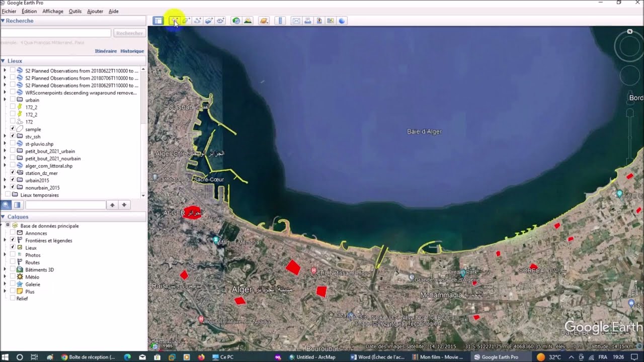Open the Édition menu
The width and height of the screenshot is (644, 362).
click(x=29, y=11)
